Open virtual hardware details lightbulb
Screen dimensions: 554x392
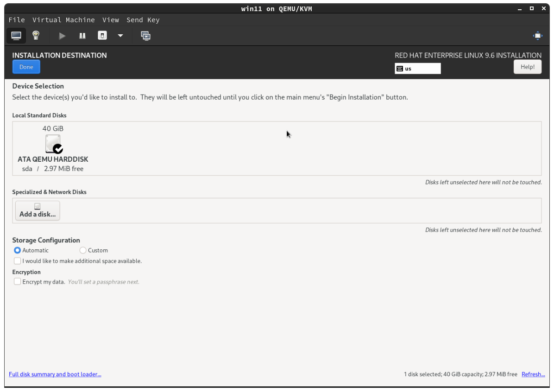(36, 35)
